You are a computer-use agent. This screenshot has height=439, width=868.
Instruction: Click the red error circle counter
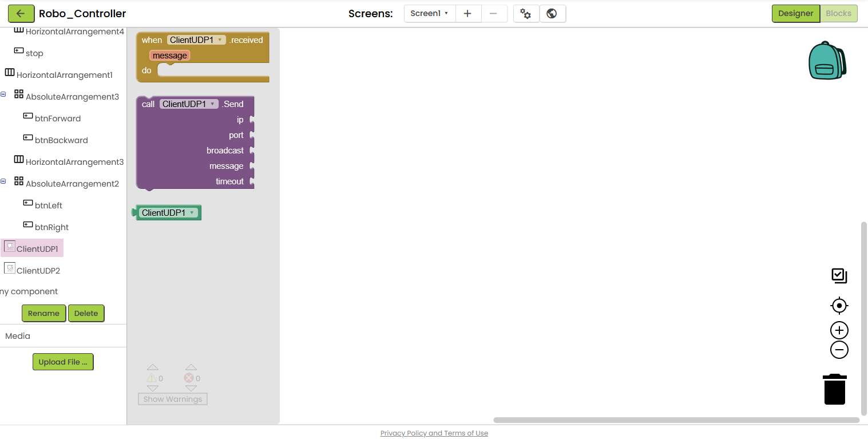click(x=189, y=378)
